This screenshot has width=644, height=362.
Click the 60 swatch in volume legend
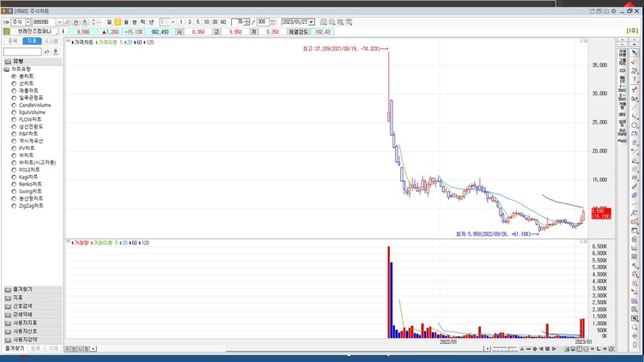click(x=133, y=243)
